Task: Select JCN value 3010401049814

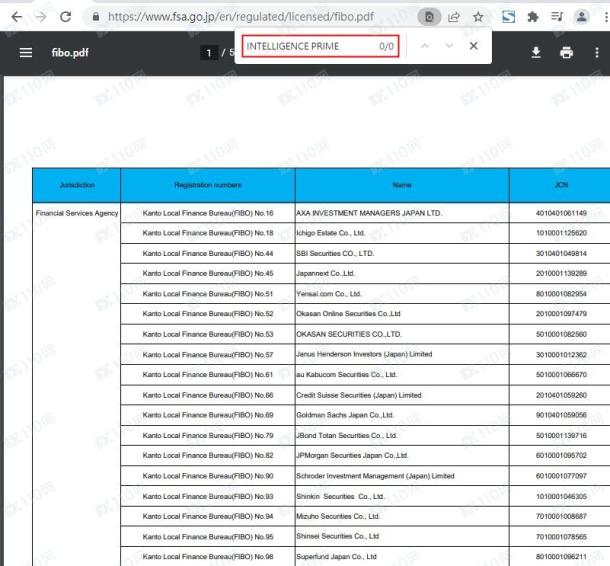Action: point(561,253)
